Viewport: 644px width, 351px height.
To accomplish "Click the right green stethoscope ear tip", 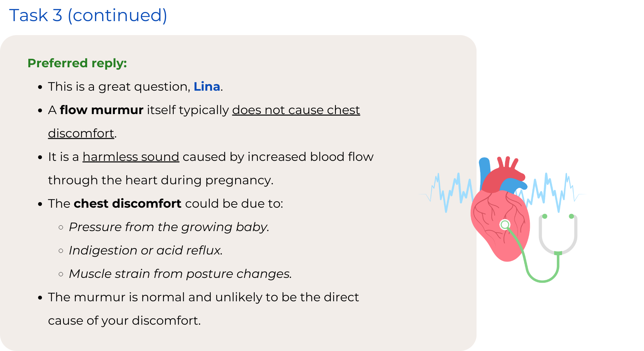I will [571, 216].
